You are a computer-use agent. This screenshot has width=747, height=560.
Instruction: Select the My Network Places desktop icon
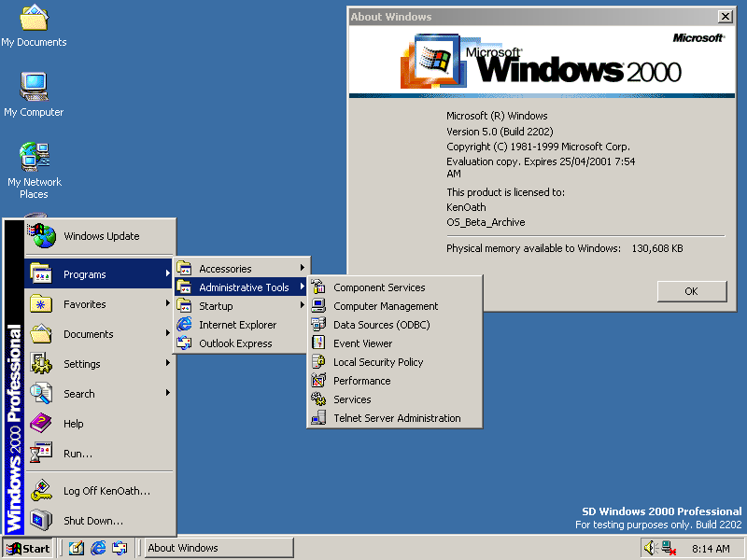pos(34,170)
